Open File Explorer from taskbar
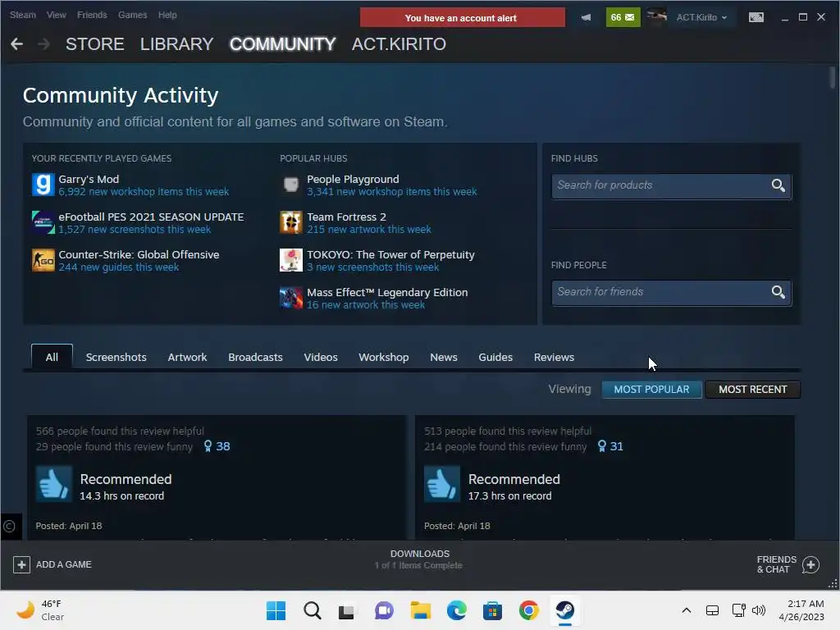 pyautogui.click(x=421, y=610)
